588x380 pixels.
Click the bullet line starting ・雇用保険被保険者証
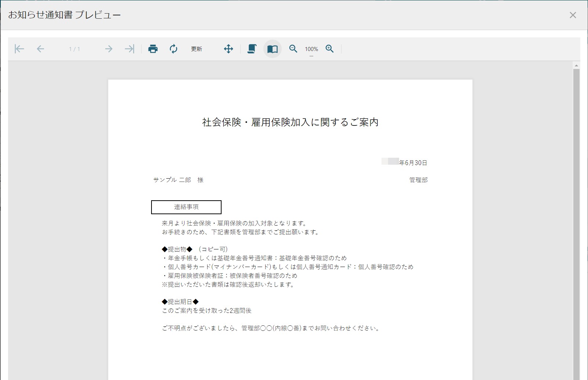tap(230, 275)
